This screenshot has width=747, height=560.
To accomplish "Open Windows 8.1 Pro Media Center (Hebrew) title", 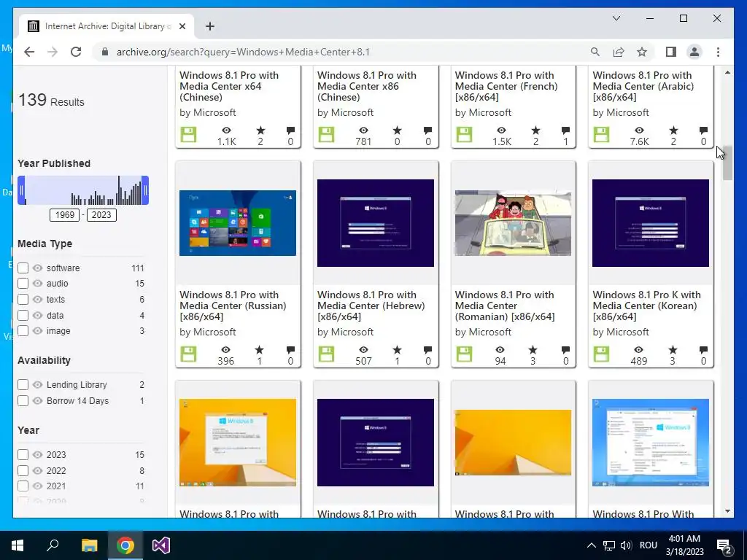I will (371, 306).
